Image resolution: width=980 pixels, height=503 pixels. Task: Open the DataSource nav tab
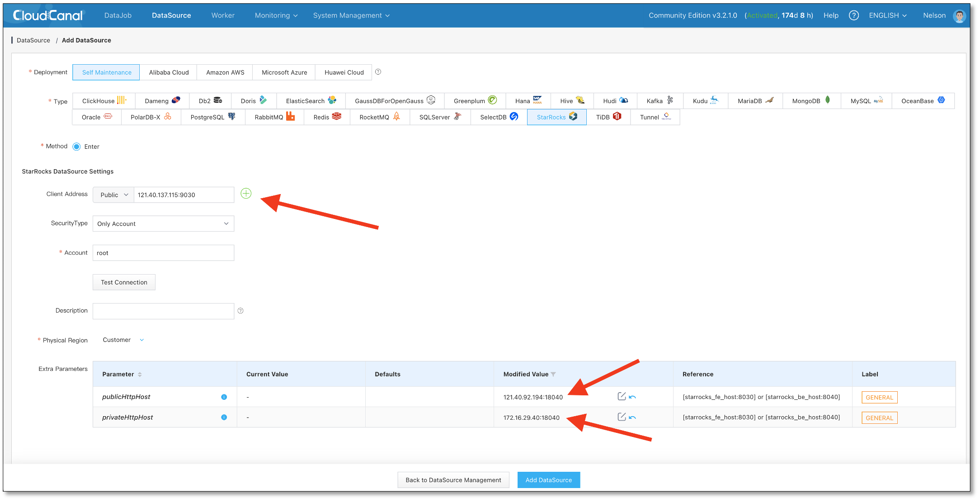tap(171, 15)
